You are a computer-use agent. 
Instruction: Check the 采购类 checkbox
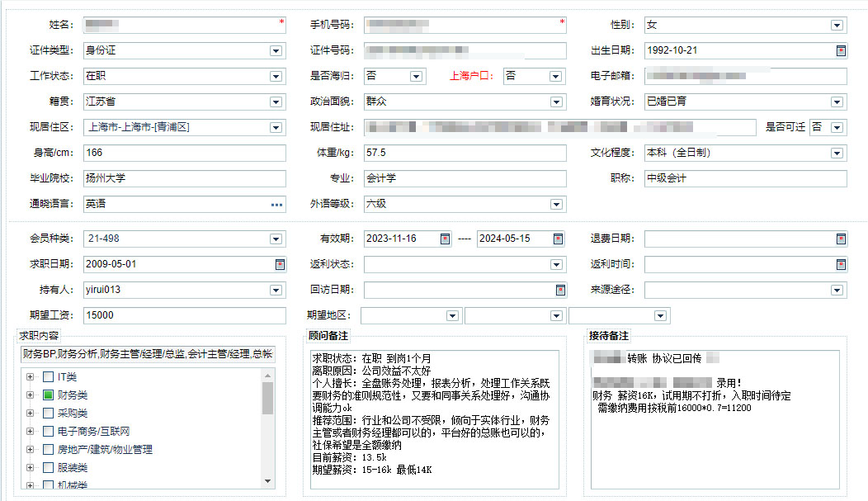[x=48, y=413]
